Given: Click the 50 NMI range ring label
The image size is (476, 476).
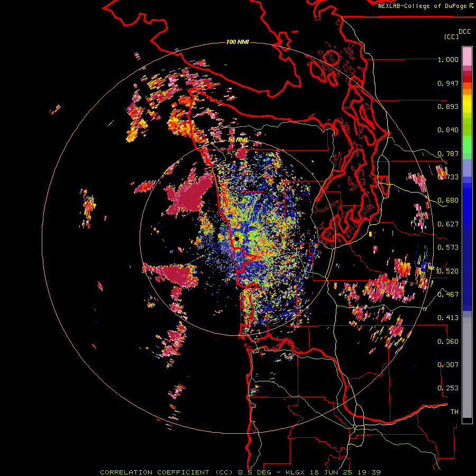Looking at the screenshot, I should (x=237, y=140).
